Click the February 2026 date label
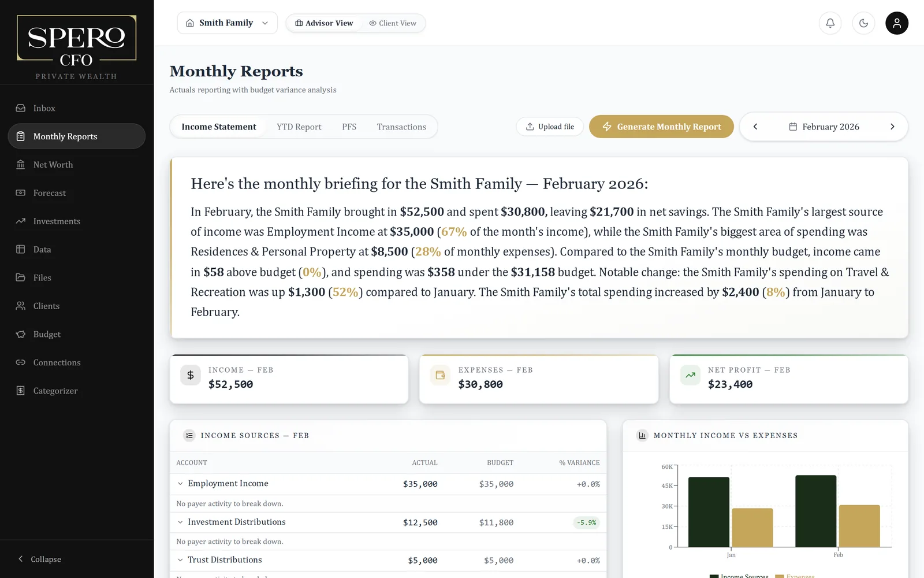Image resolution: width=924 pixels, height=578 pixels. point(830,127)
